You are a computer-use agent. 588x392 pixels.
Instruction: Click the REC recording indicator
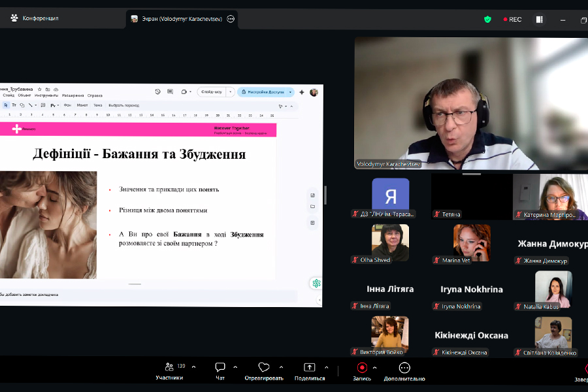click(512, 20)
